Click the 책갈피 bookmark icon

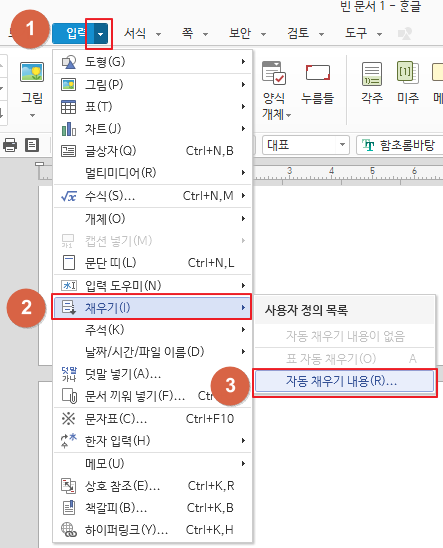coord(69,508)
